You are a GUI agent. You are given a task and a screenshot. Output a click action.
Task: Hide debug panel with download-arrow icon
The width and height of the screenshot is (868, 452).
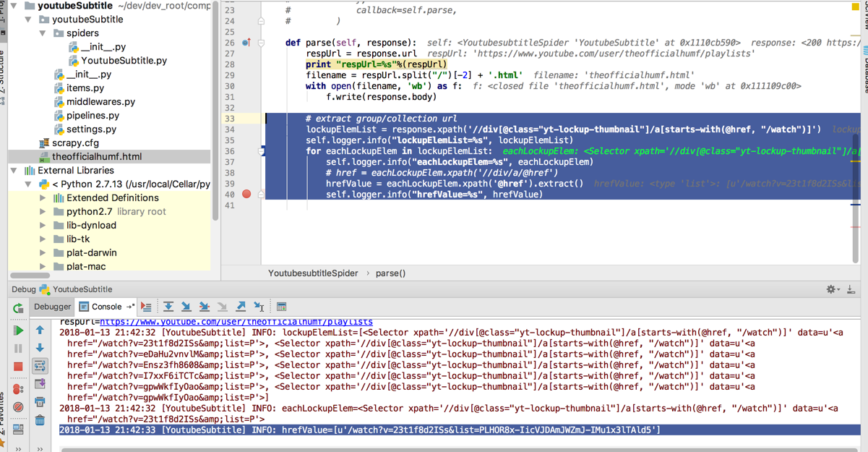pyautogui.click(x=851, y=289)
